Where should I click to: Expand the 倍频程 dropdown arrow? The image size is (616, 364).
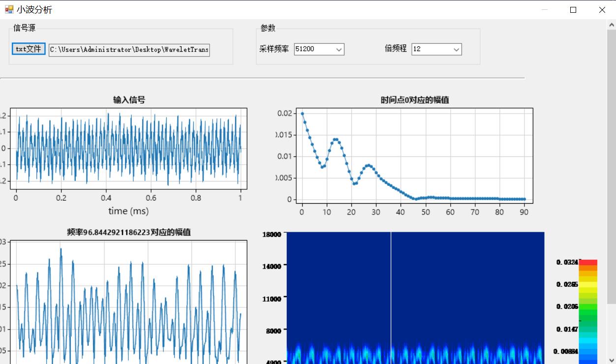tap(456, 50)
